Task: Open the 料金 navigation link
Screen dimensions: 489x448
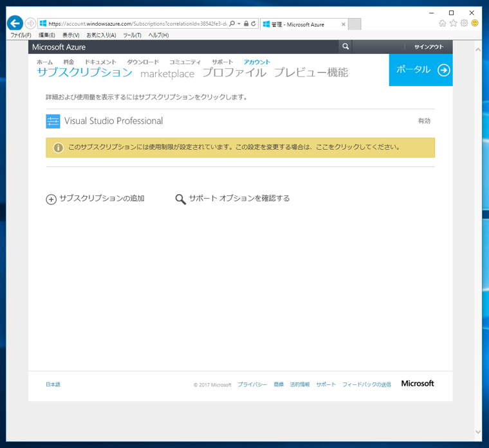Action: click(69, 62)
